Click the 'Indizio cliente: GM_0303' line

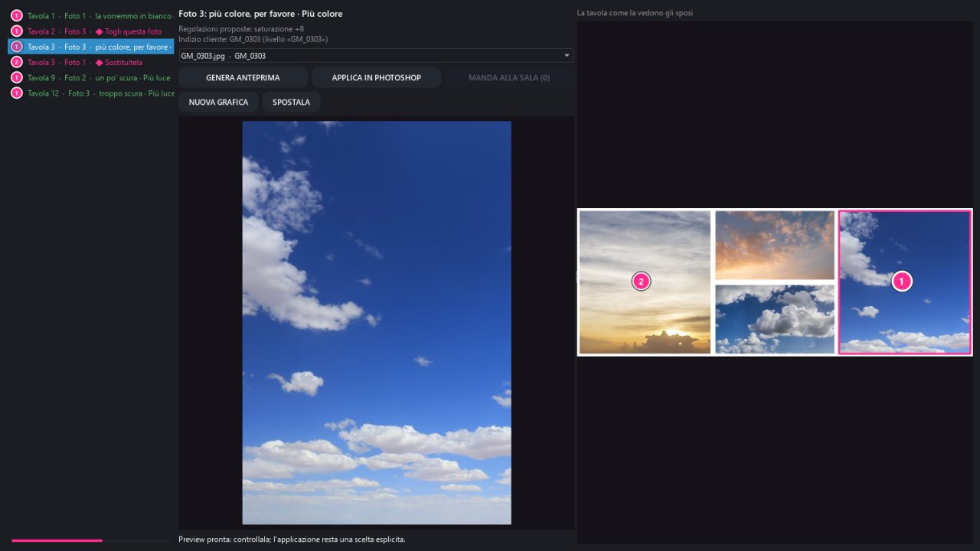click(x=253, y=39)
